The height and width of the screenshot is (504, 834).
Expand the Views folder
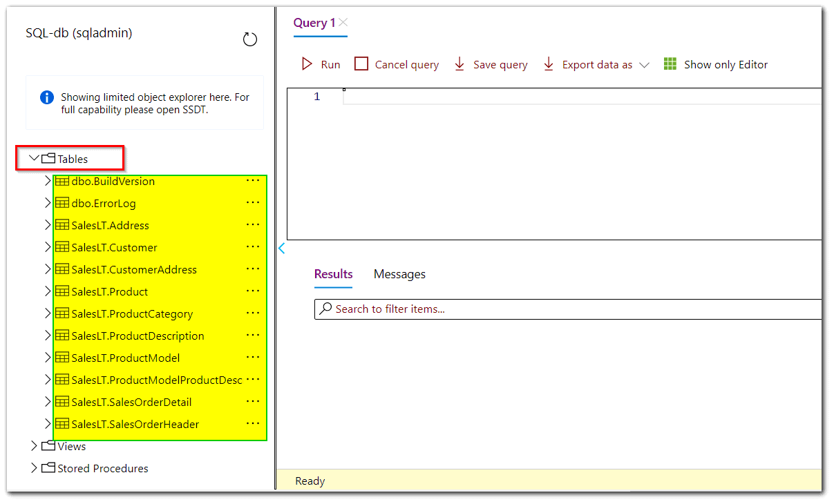tap(34, 446)
